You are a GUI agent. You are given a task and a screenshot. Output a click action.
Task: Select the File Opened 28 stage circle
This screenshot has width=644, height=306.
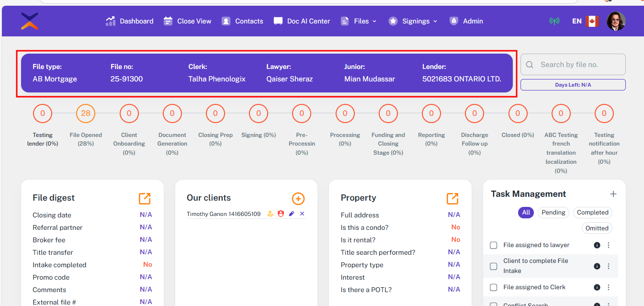click(x=86, y=113)
